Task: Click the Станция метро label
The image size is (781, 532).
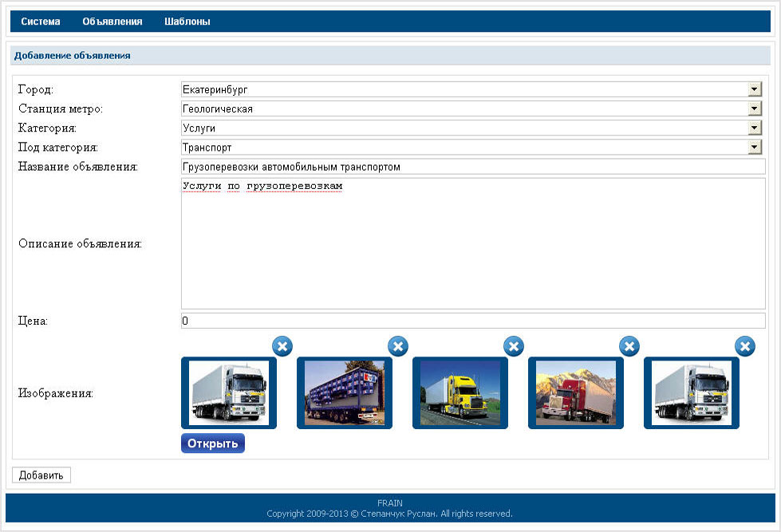Action: point(61,108)
